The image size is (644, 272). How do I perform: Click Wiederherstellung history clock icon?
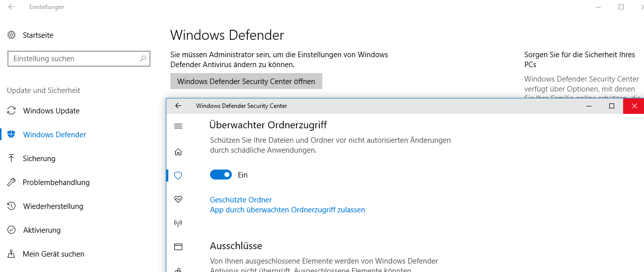point(11,206)
